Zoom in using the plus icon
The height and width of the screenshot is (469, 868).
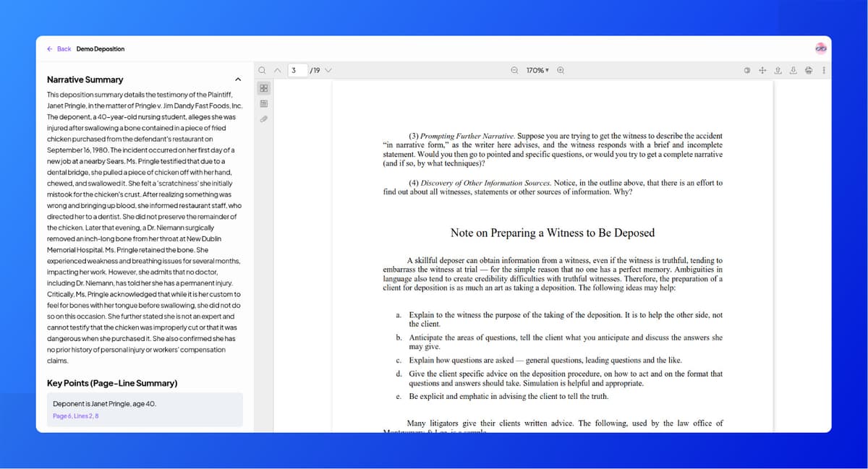pyautogui.click(x=561, y=70)
